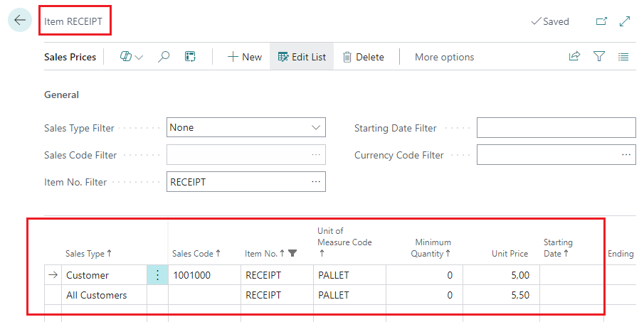The width and height of the screenshot is (644, 322).
Task: Toggle the filter pane funnel icon
Action: click(599, 57)
